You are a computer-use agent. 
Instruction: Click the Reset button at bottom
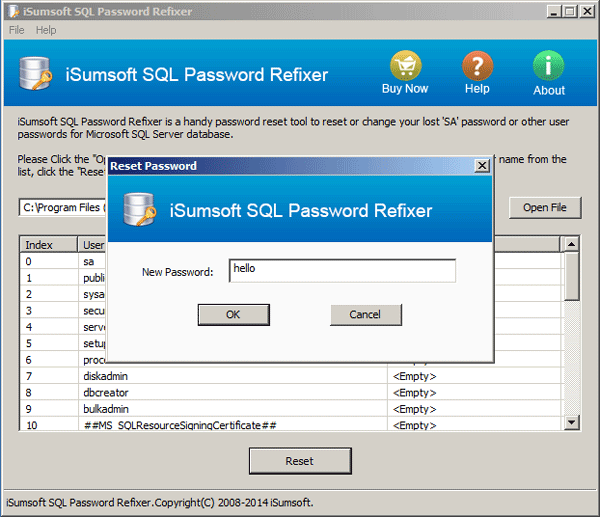pos(300,461)
